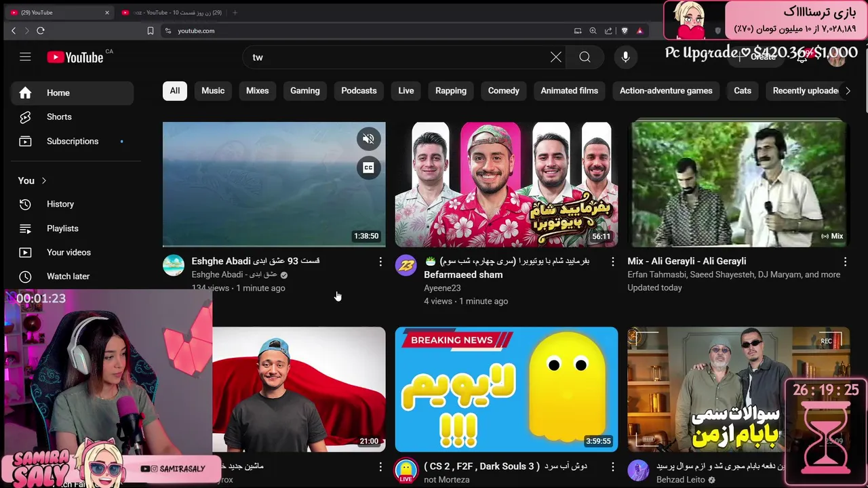This screenshot has height=488, width=868.
Task: Click the browser zoom magnifier icon
Action: (x=593, y=30)
